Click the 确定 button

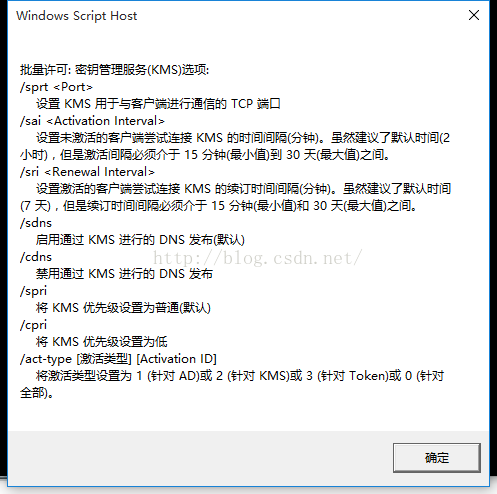(x=437, y=458)
